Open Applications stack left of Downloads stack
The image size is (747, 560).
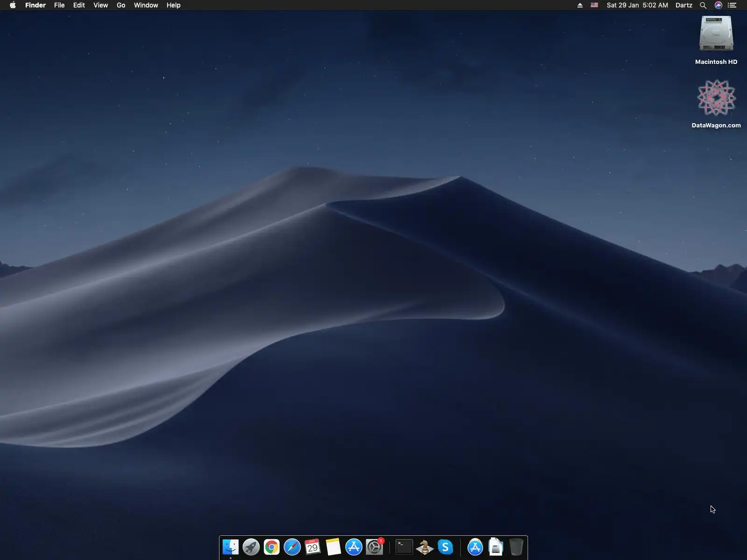(x=475, y=547)
